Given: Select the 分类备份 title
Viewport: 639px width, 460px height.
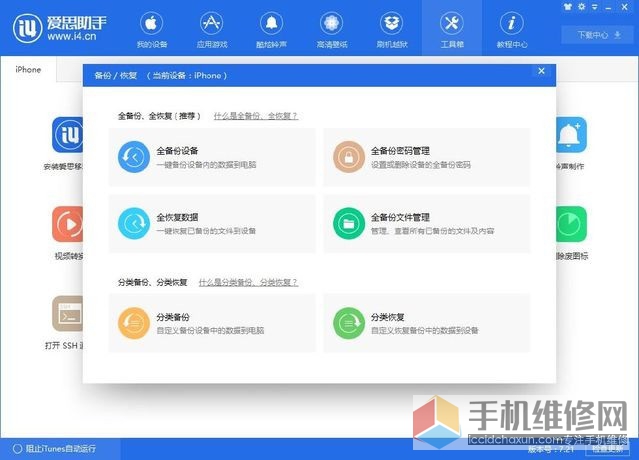Looking at the screenshot, I should (x=173, y=317).
